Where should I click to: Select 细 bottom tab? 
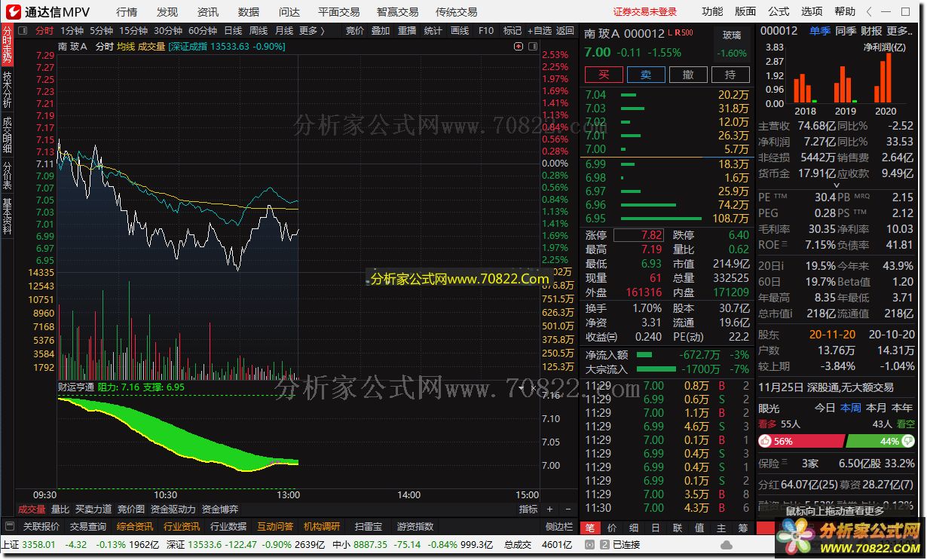pyautogui.click(x=634, y=528)
